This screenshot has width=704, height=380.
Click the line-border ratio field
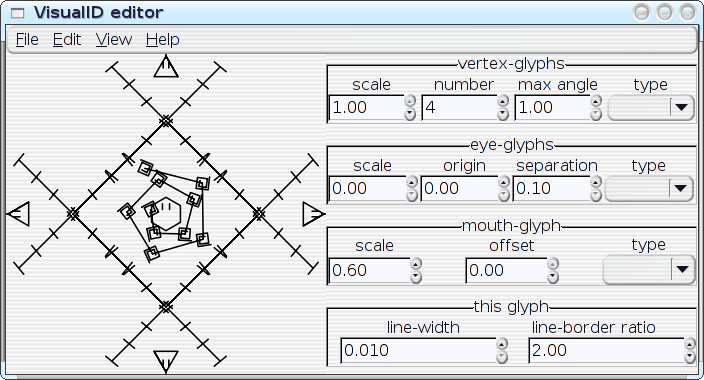[x=606, y=350]
